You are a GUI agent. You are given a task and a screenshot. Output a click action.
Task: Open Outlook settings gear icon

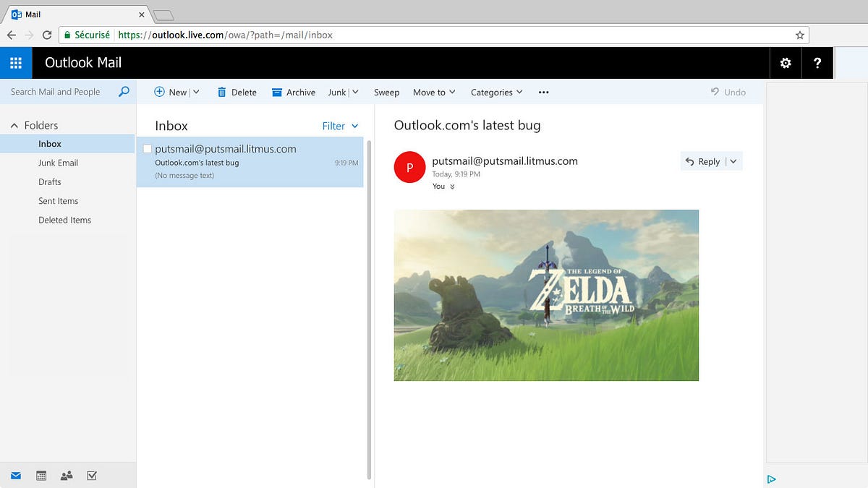(786, 63)
